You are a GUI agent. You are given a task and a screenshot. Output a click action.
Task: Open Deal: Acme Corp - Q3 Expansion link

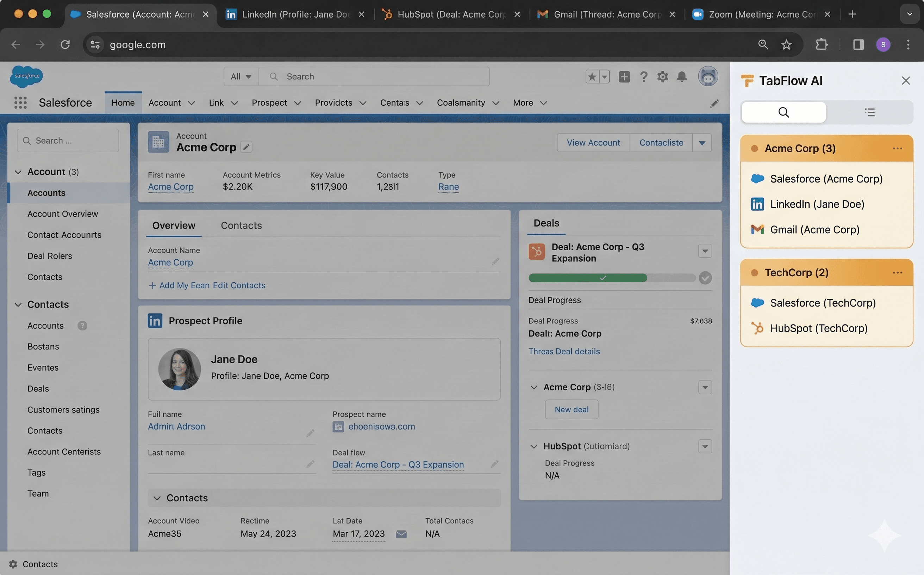click(398, 465)
